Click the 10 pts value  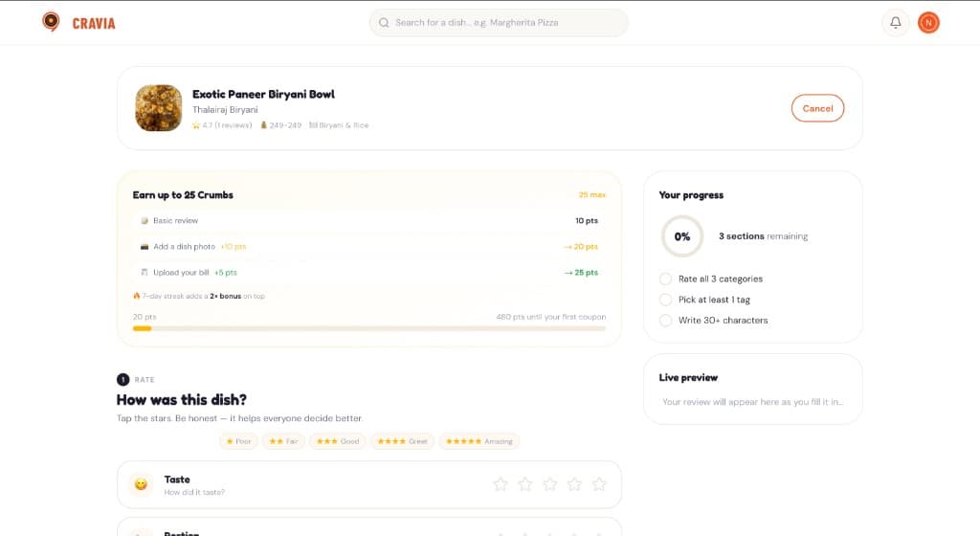(587, 220)
